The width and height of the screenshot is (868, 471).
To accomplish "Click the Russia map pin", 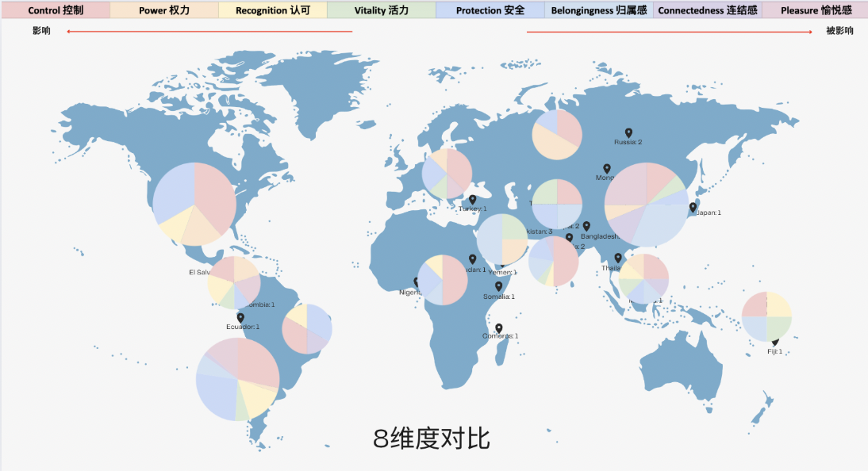I will point(628,133).
